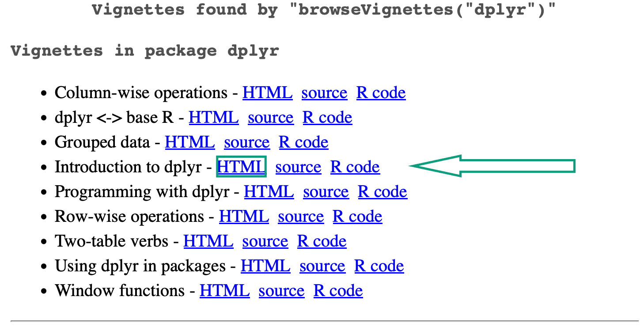Open the Programming with dplyr HTML vignette
Viewport: 644px width, 331px height.
[x=269, y=192]
